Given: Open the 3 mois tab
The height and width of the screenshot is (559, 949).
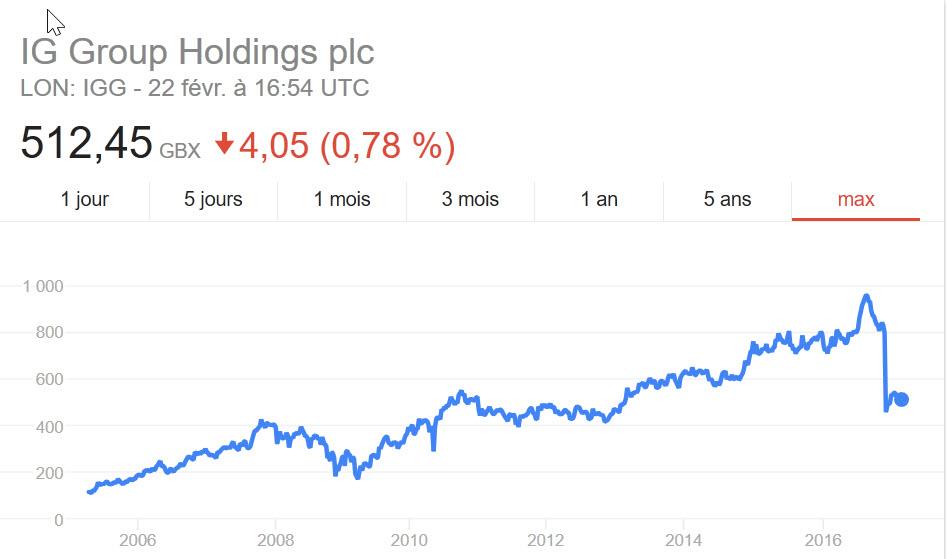Looking at the screenshot, I should point(470,199).
